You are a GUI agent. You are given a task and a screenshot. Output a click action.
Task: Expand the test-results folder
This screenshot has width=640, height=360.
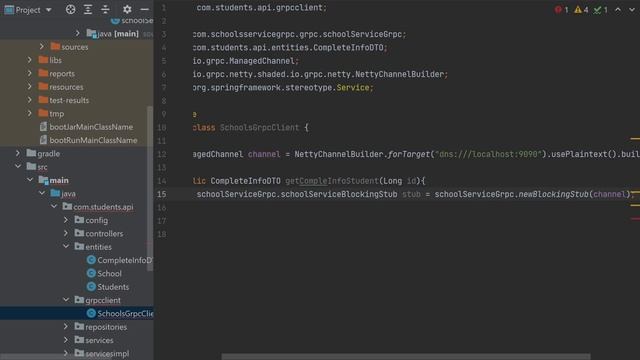point(29,100)
